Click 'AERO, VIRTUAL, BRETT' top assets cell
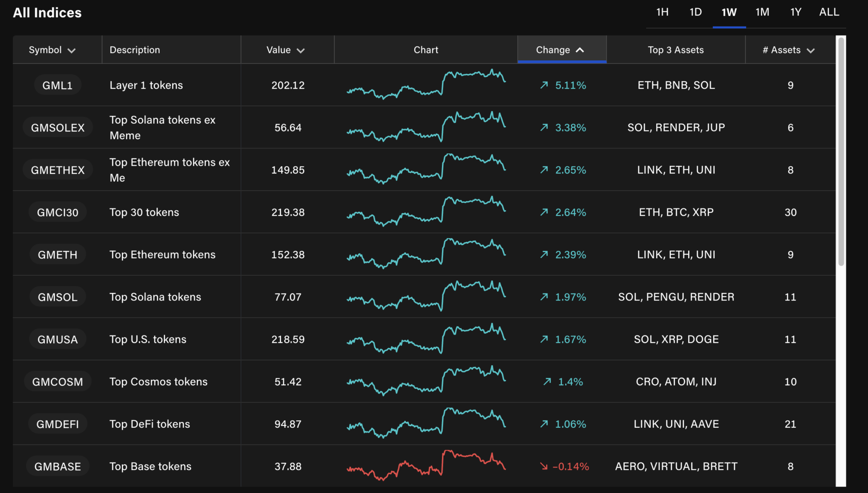Screen dimensions: 868x493 (676, 467)
